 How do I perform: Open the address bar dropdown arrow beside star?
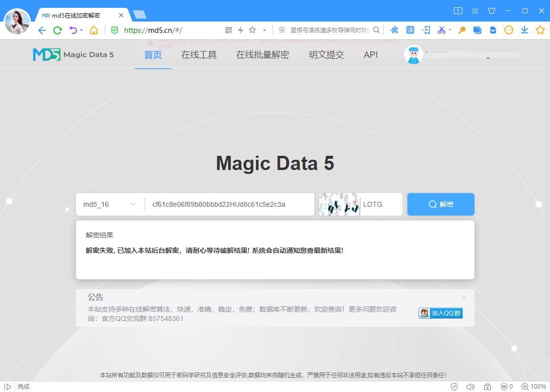265,30
